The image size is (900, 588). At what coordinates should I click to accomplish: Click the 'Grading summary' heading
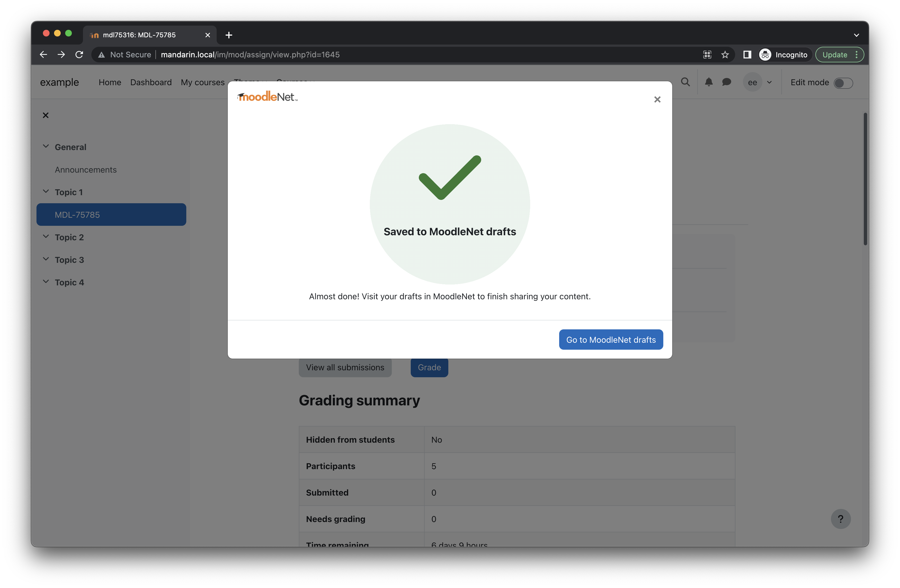pyautogui.click(x=359, y=400)
